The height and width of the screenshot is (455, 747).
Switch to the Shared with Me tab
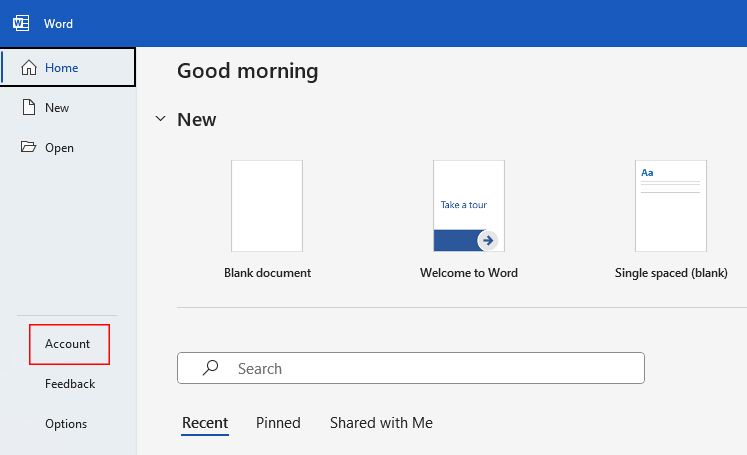point(381,423)
